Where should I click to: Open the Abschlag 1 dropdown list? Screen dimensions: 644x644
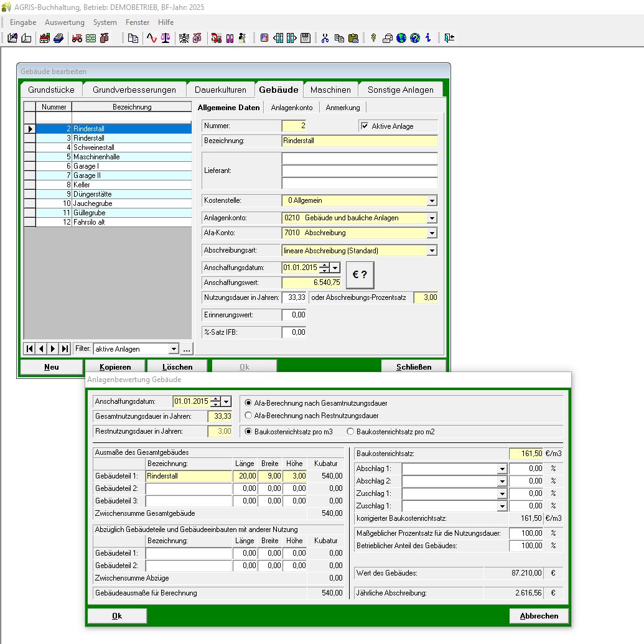502,469
